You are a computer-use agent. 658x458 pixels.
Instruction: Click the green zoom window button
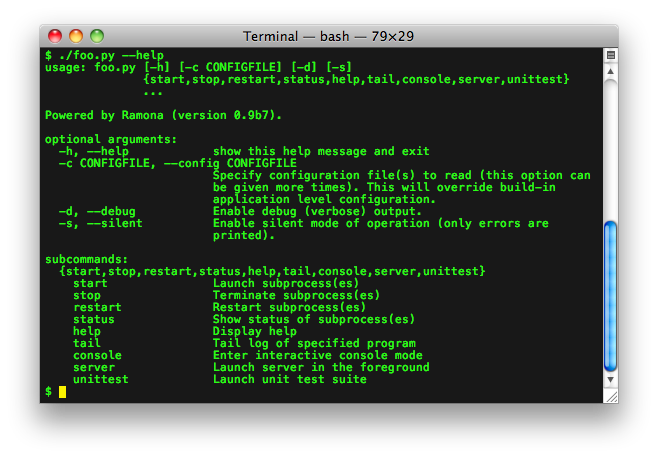tap(97, 36)
